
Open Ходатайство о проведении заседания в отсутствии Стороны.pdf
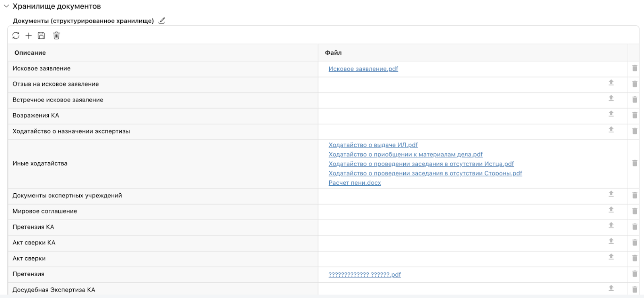(x=425, y=173)
